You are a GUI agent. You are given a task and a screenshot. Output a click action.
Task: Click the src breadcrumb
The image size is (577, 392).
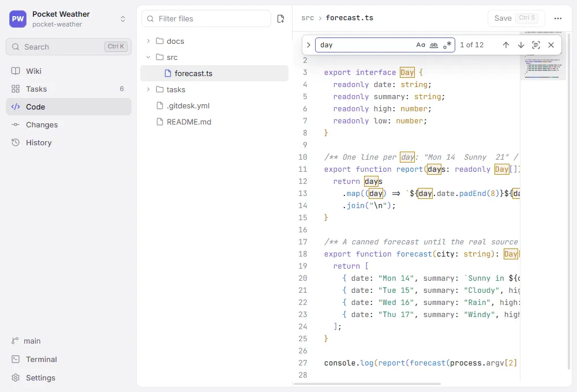pos(308,18)
